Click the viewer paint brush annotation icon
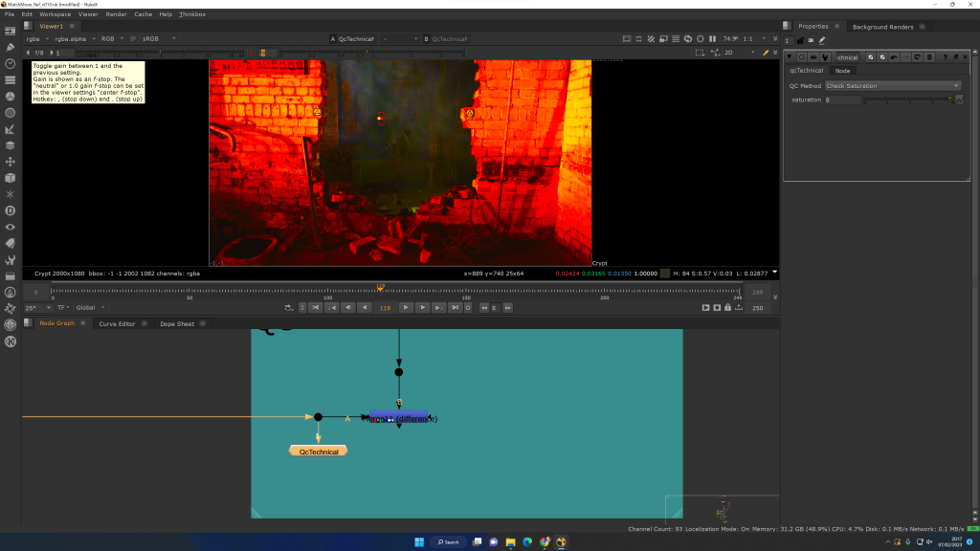The height and width of the screenshot is (551, 980). (766, 53)
